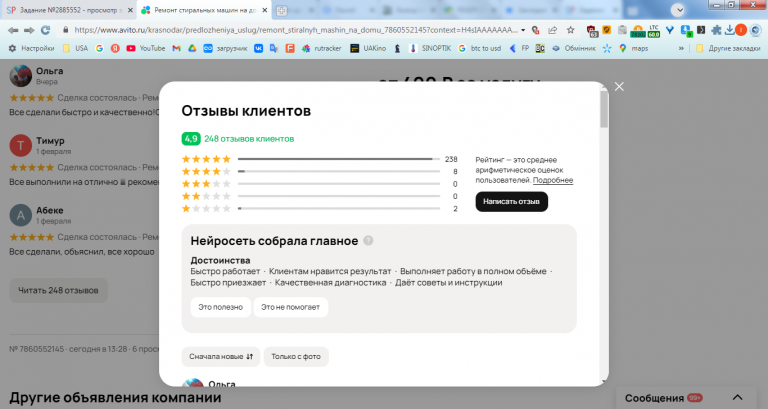Click the 4,9 green rating badge
Viewport: 768px width, 409px height.
point(191,139)
